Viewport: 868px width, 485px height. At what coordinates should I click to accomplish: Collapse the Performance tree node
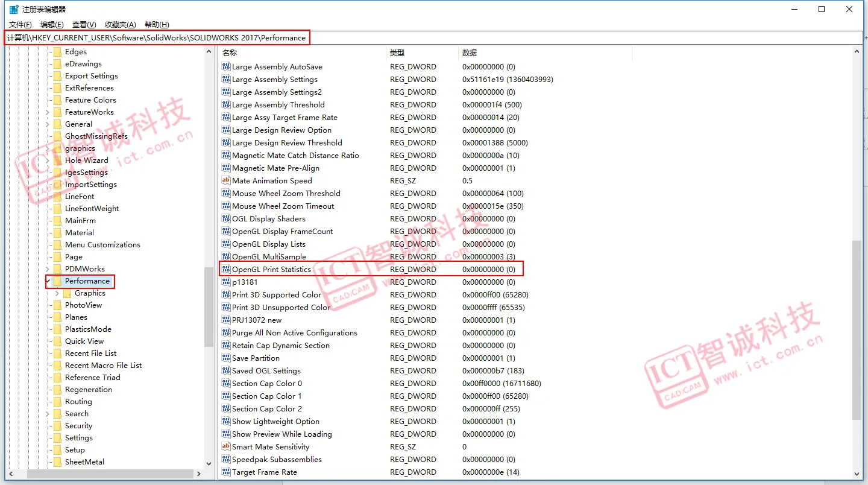point(48,281)
